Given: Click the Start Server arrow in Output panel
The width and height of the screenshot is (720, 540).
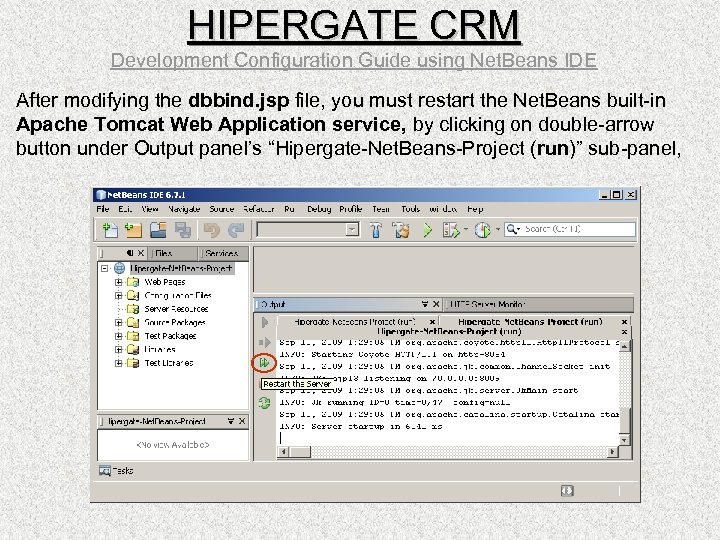Looking at the screenshot, I should tap(264, 322).
